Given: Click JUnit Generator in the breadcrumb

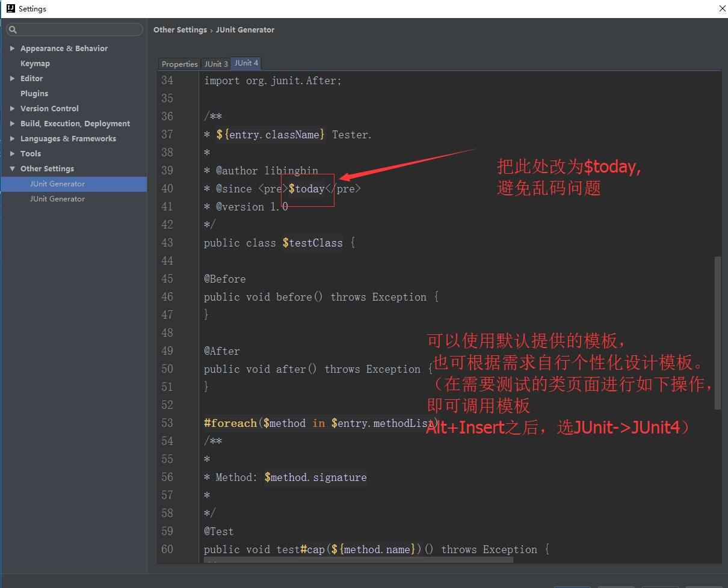Looking at the screenshot, I should [245, 29].
